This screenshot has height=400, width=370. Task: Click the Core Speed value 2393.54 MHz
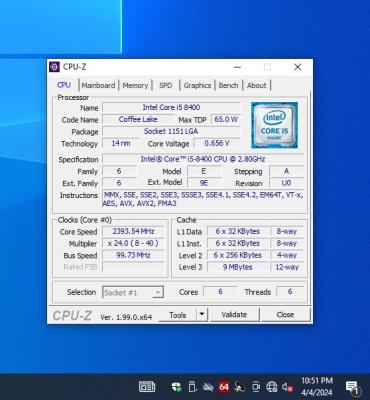pyautogui.click(x=133, y=231)
